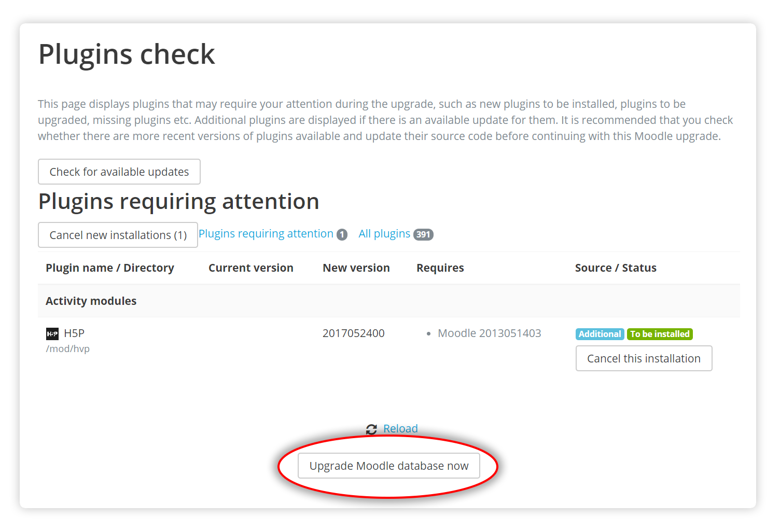Click Activity modules group row
This screenshot has height=532, width=780.
click(x=389, y=301)
